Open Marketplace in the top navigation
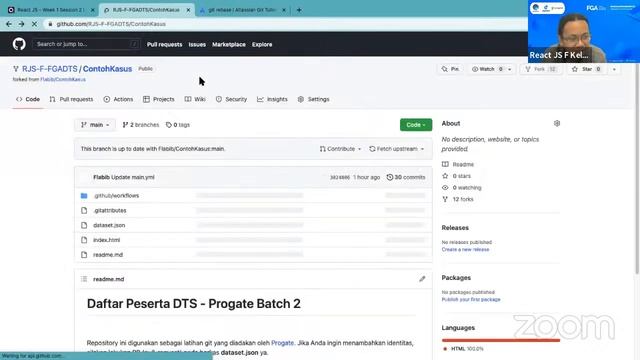640x360 pixels. (x=229, y=44)
